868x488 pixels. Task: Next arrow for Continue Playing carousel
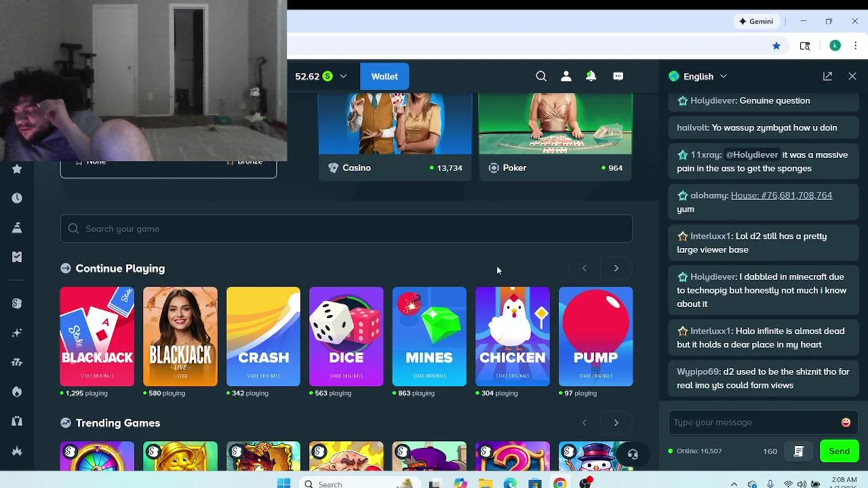pyautogui.click(x=616, y=268)
